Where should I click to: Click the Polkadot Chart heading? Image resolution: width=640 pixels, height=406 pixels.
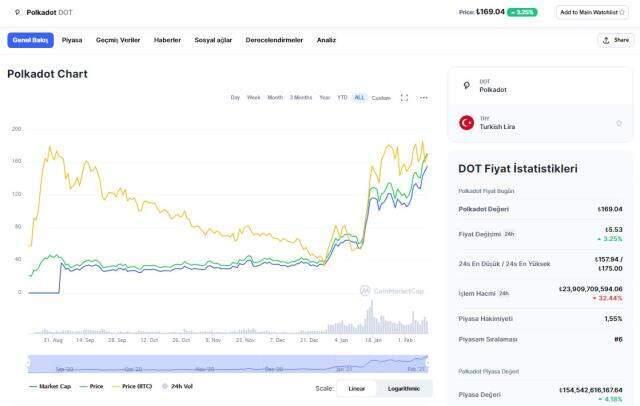[47, 74]
